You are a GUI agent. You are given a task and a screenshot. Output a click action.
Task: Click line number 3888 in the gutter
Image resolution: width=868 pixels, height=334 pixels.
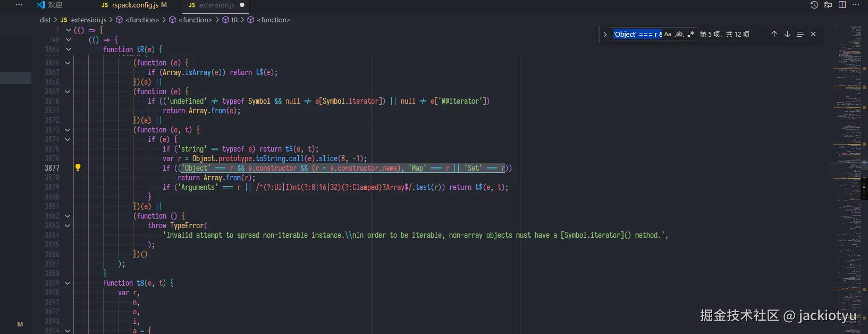pos(52,273)
